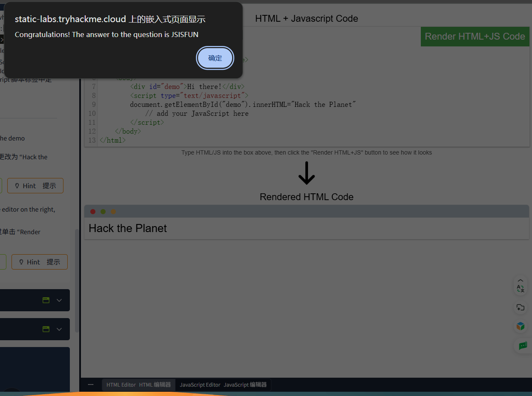Click the alert message containing JSISFUN
The height and width of the screenshot is (396, 532).
pos(106,34)
